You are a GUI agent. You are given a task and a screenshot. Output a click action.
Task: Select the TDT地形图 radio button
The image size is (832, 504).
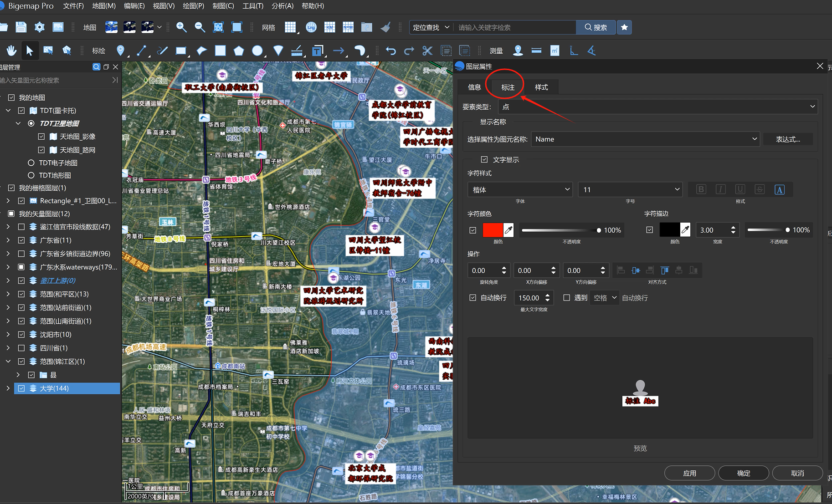point(31,175)
